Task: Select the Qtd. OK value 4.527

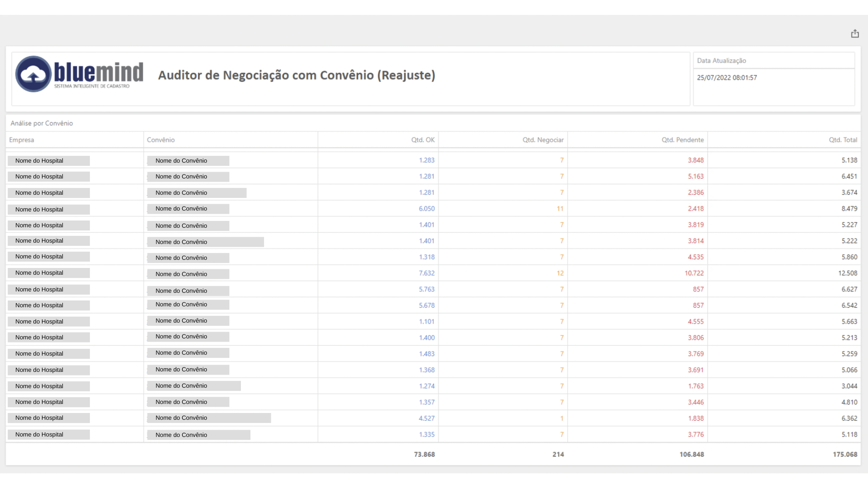Action: [426, 418]
